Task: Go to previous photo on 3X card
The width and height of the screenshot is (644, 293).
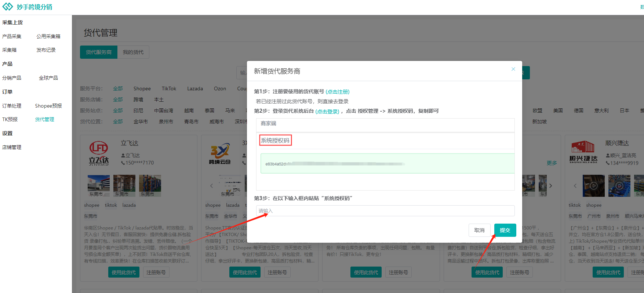Action: [211, 186]
